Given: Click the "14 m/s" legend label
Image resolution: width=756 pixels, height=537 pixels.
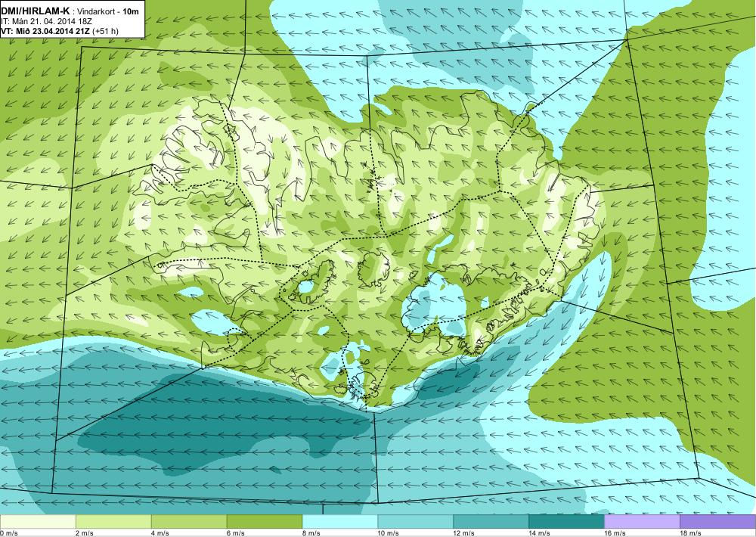Looking at the screenshot, I should (x=540, y=533).
